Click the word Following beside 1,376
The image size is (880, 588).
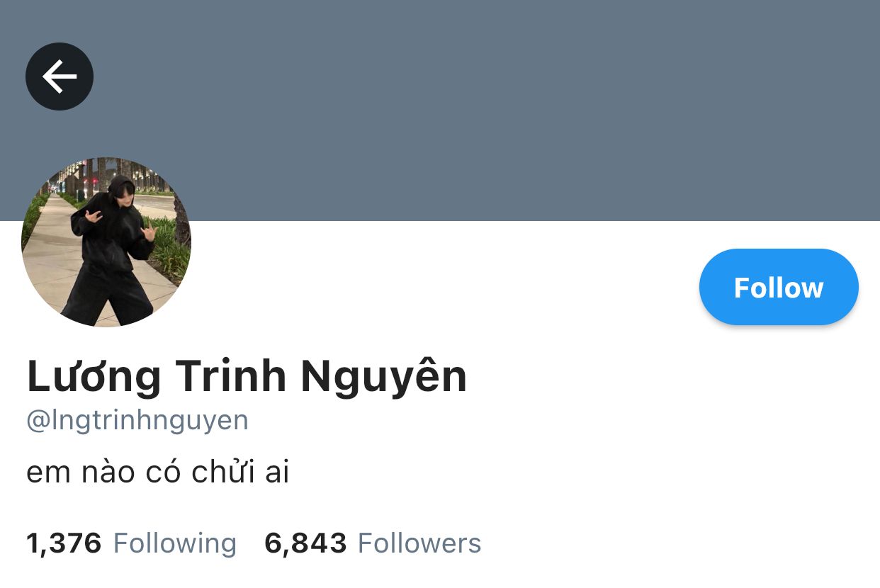(x=175, y=543)
